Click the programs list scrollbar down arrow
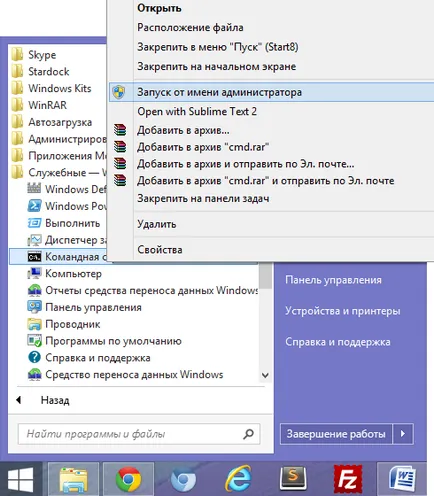The image size is (434, 496). pyautogui.click(x=265, y=375)
